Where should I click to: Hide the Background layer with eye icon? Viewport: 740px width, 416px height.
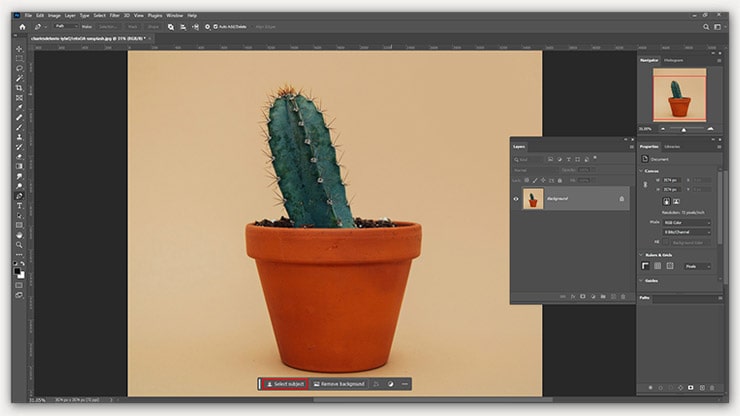pyautogui.click(x=516, y=199)
